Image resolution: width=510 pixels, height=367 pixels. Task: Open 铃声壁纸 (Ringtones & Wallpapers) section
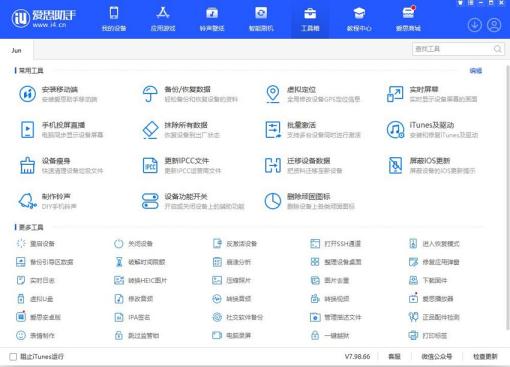212,19
